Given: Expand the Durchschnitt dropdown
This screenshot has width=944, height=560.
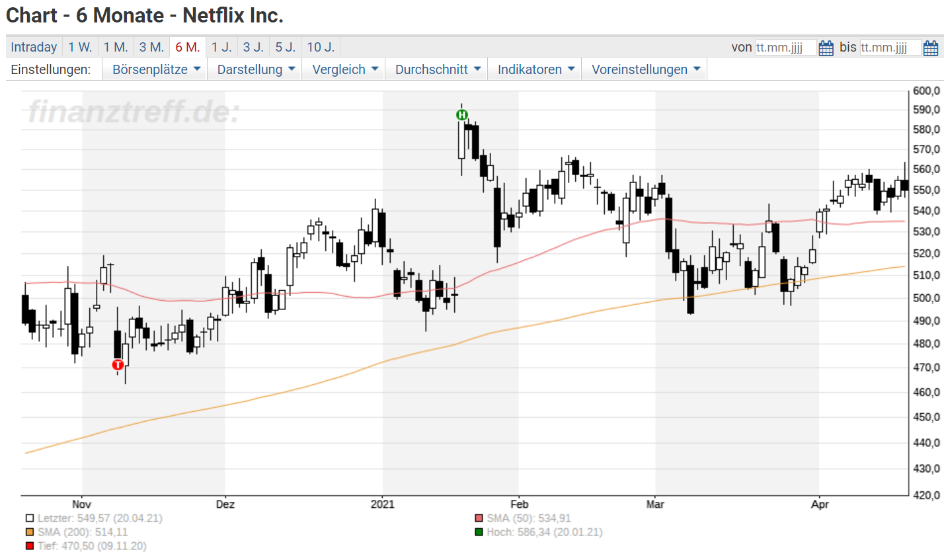Looking at the screenshot, I should 437,69.
